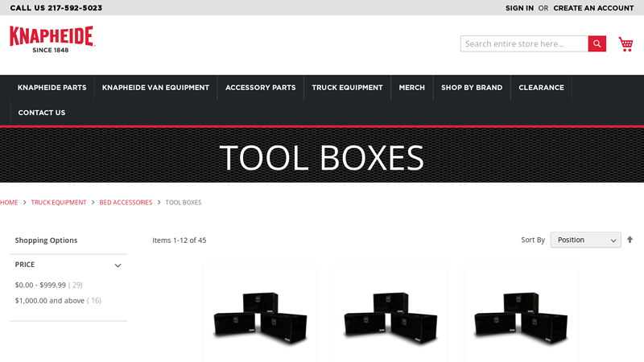Click the Knapheide Since 1848 logo
644x362 pixels.
pyautogui.click(x=52, y=39)
